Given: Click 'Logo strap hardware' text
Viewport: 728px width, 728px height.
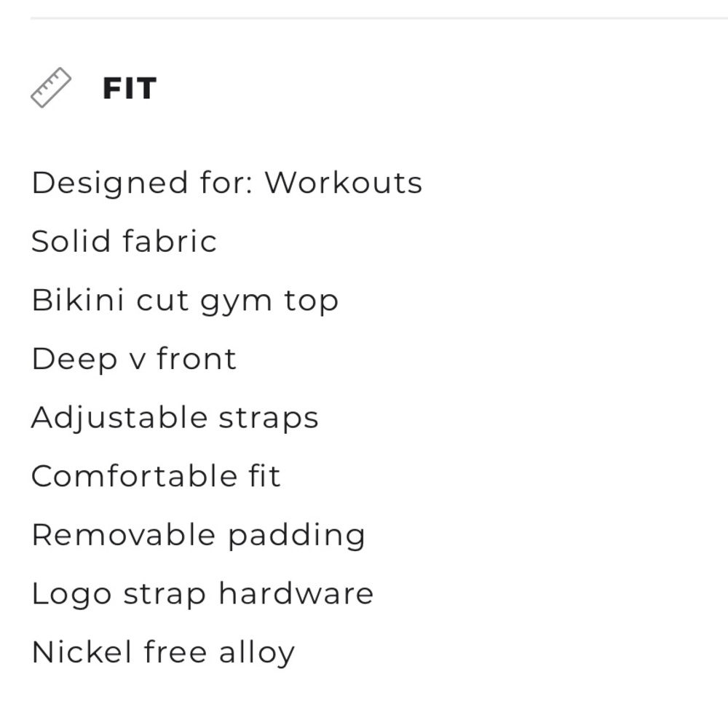Looking at the screenshot, I should click(x=202, y=594).
